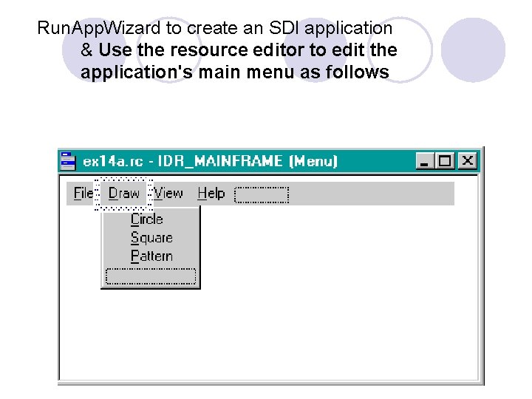Select empty new-item placeholder in menu bar
The height and width of the screenshot is (399, 532).
[262, 195]
